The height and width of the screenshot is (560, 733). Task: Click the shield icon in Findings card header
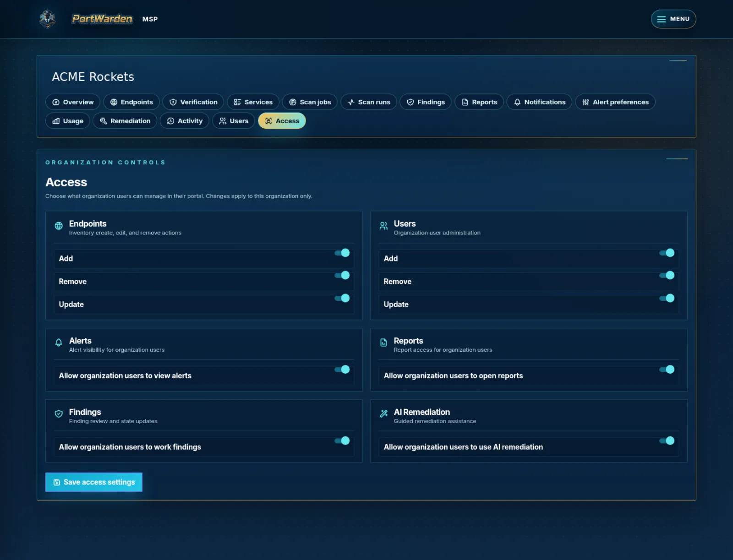pyautogui.click(x=59, y=414)
